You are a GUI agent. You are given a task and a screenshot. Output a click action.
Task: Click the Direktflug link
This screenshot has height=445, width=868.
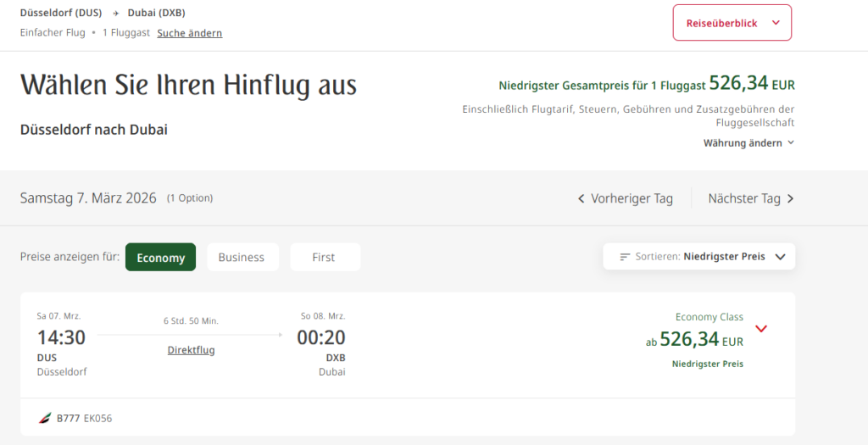coord(191,350)
